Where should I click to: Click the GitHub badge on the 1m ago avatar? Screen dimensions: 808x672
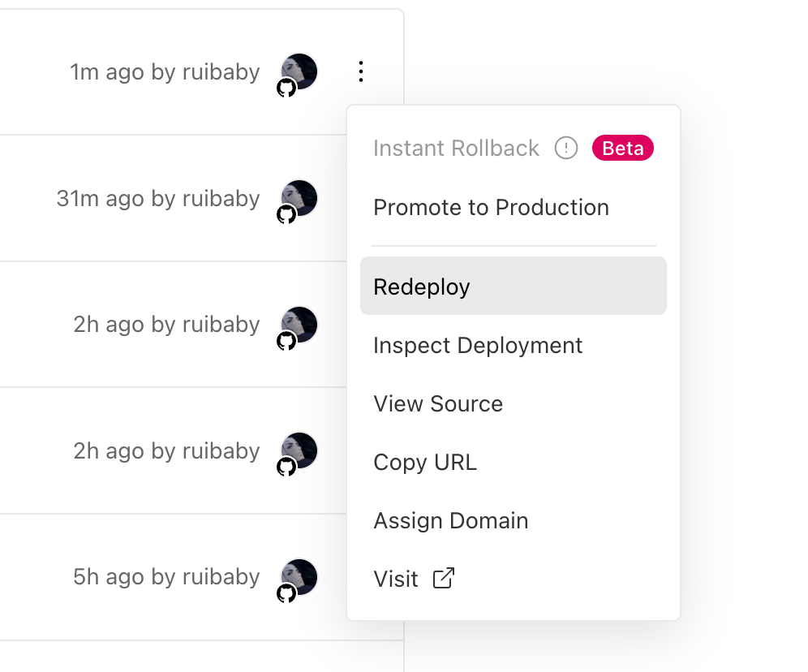286,88
